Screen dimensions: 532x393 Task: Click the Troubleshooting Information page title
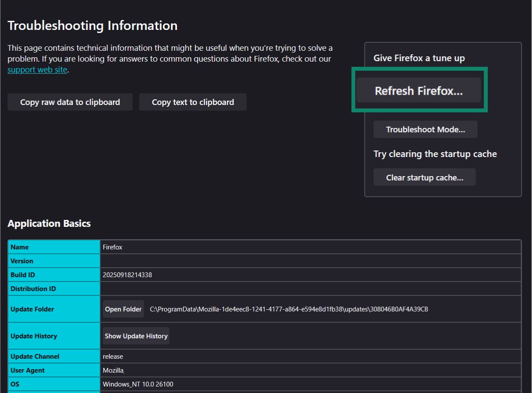[x=92, y=26]
